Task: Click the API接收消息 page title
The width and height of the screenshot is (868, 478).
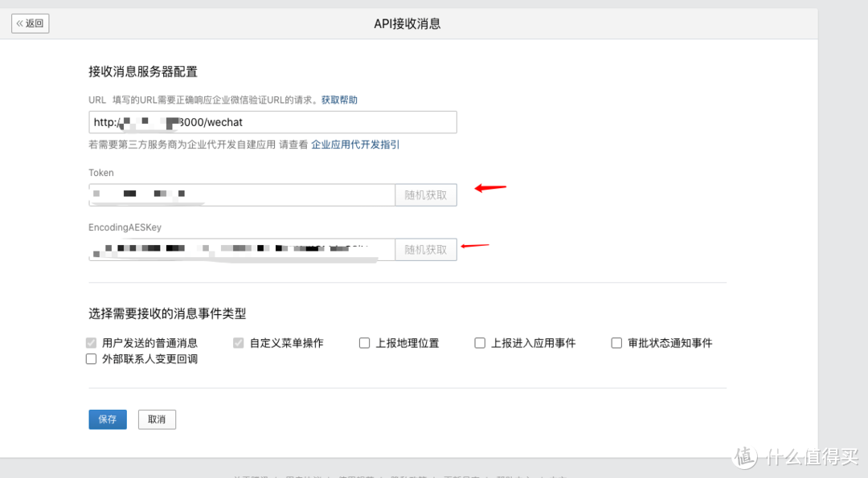Action: tap(407, 23)
